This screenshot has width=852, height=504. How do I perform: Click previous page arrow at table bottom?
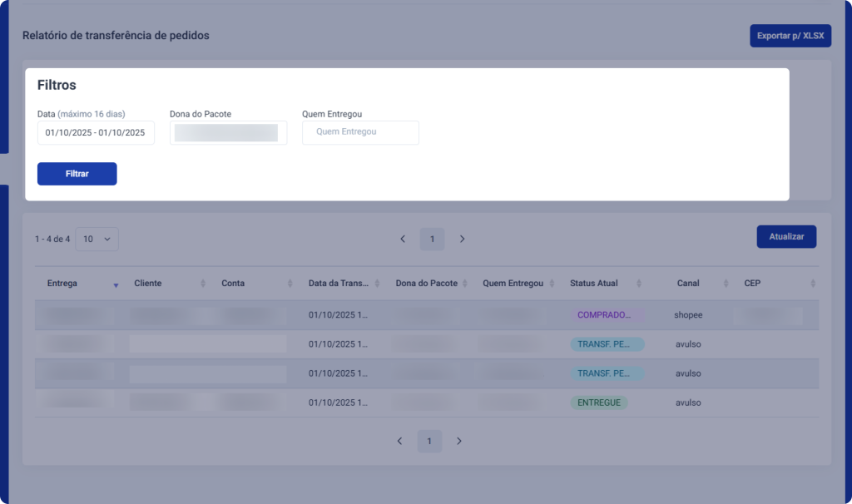[x=399, y=441]
